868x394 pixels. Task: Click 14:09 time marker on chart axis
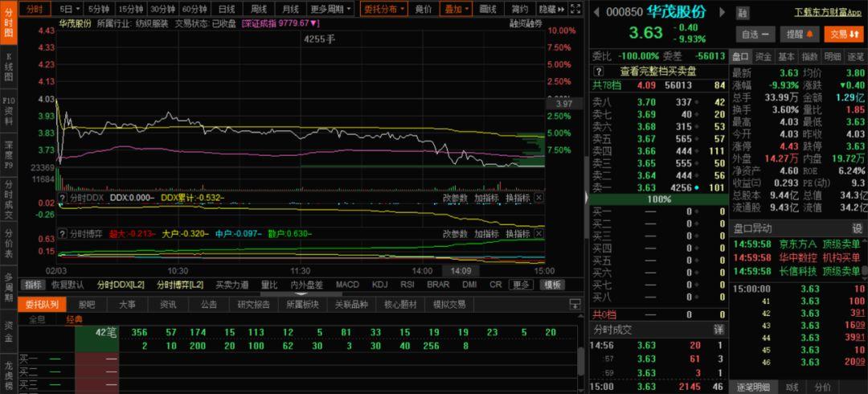(x=461, y=271)
